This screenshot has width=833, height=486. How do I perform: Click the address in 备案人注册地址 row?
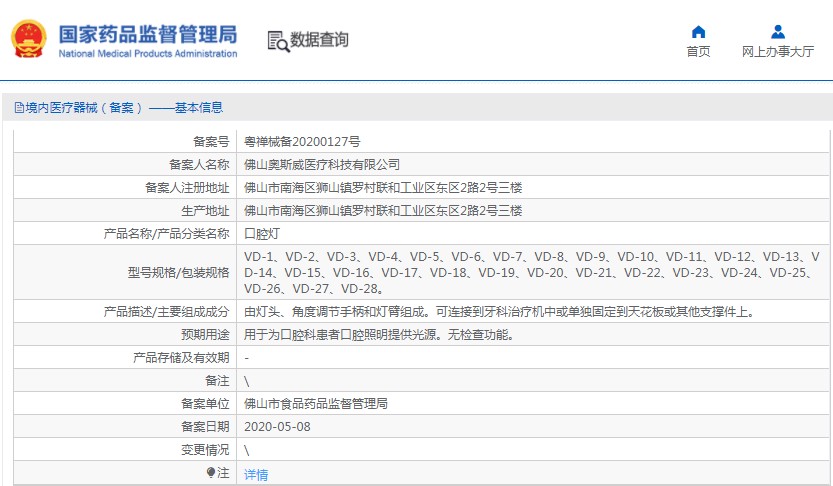[x=383, y=187]
